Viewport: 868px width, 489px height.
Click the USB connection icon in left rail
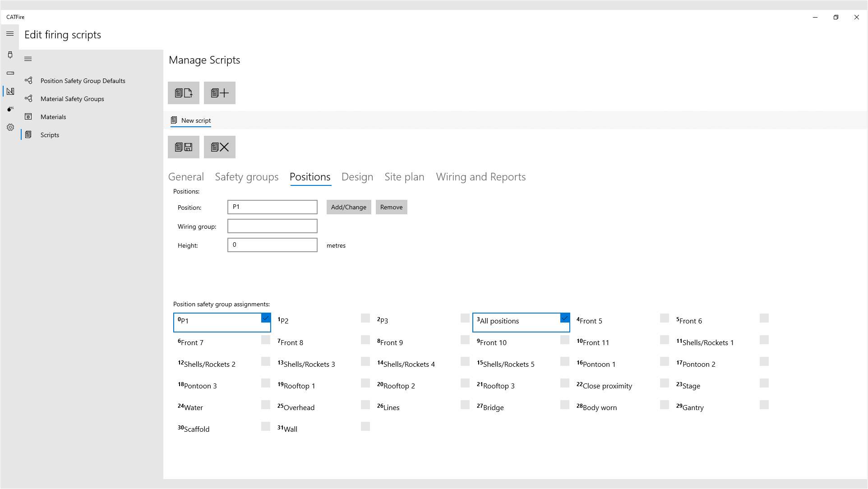pyautogui.click(x=10, y=55)
